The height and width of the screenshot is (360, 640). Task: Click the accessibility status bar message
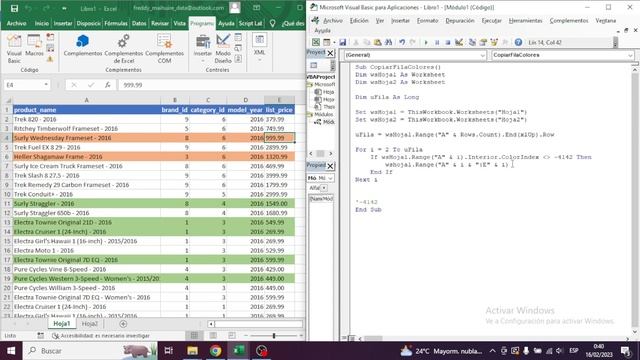pyautogui.click(x=100, y=336)
